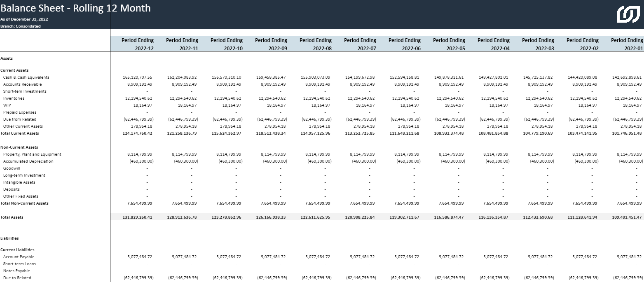This screenshot has height=282, width=644.
Task: Select the Property, Plant and Equipment label
Action: coord(32,154)
